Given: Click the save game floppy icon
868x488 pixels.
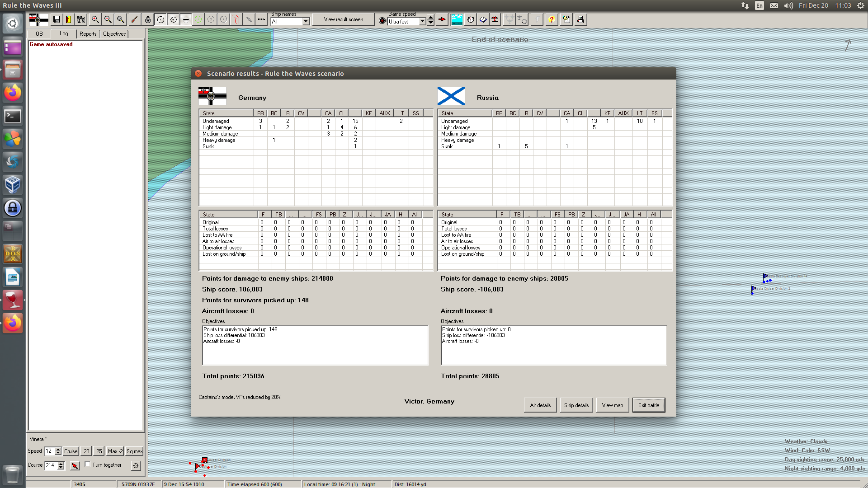Looking at the screenshot, I should pos(57,19).
